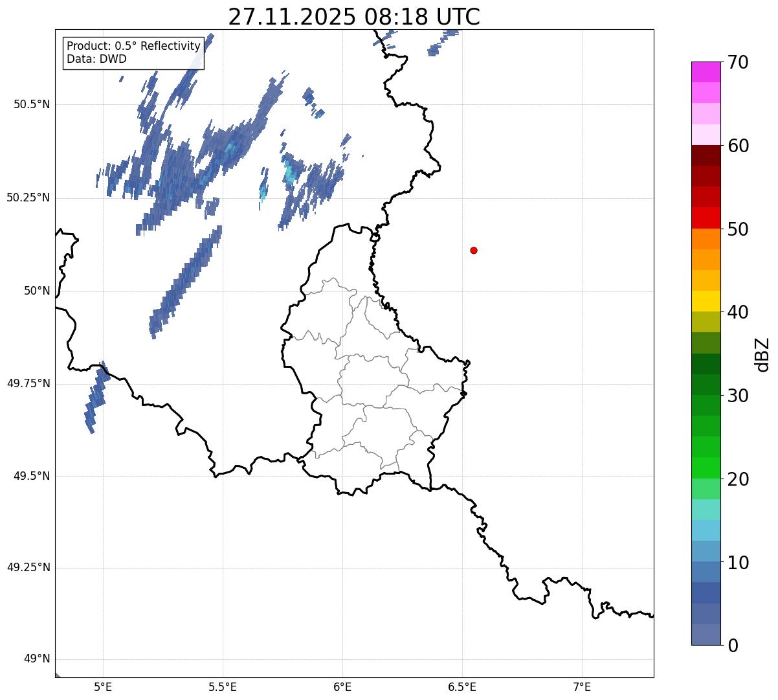Click the "Product: 0.5° Reflectivity" text

133,47
